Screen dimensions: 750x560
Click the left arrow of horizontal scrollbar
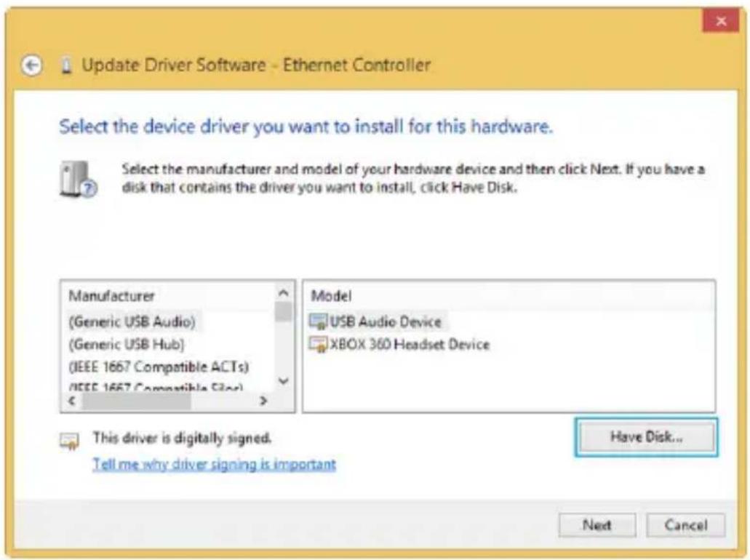point(71,401)
